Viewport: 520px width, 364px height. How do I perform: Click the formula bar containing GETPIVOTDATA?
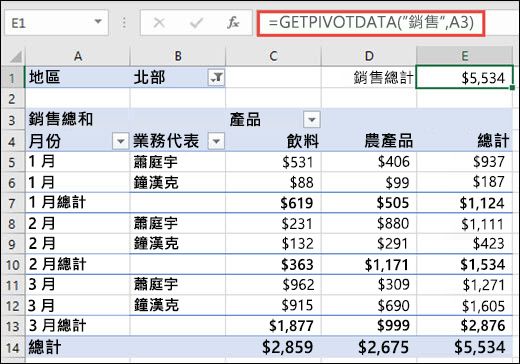point(371,23)
